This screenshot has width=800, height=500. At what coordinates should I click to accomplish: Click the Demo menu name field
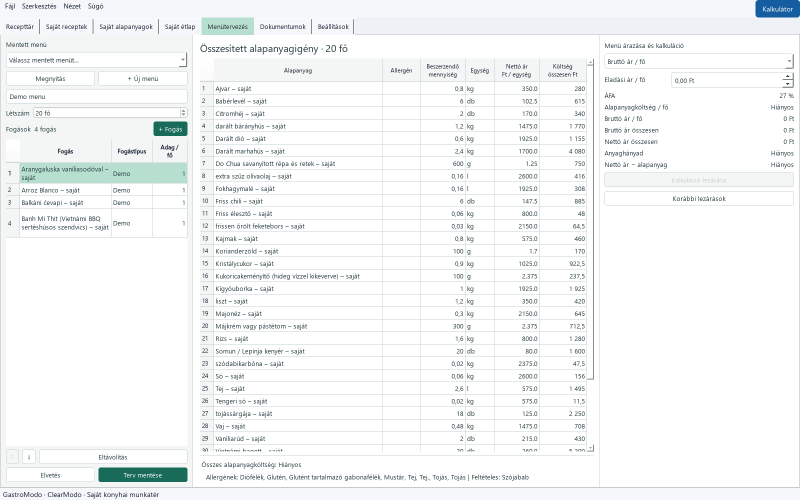pos(96,96)
